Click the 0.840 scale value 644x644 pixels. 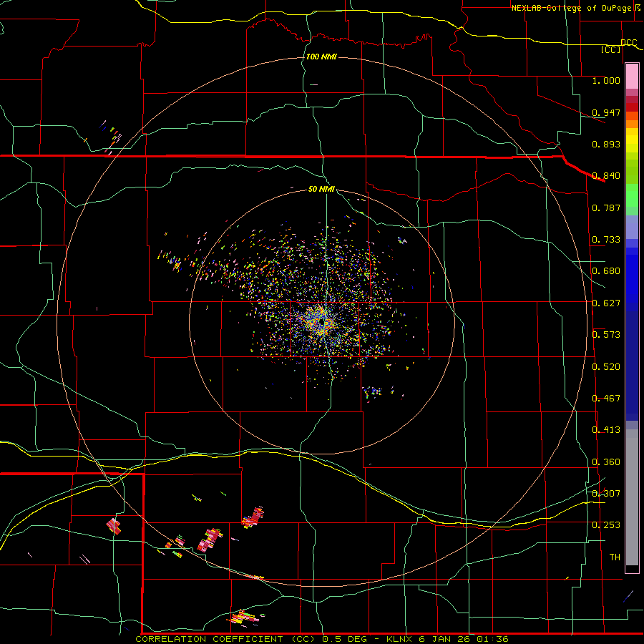coord(606,176)
